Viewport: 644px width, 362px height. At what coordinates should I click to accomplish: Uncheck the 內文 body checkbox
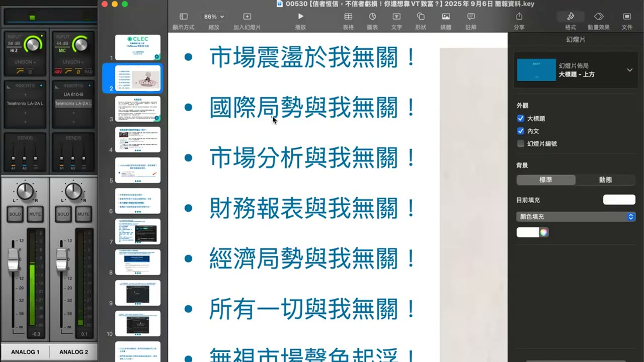[x=521, y=131]
